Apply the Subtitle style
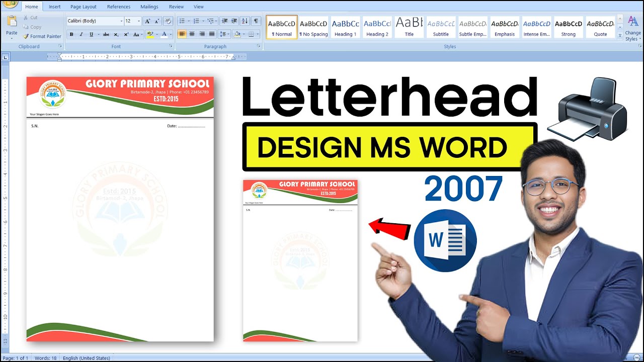Screen dimensions: 644x362 tap(441, 27)
